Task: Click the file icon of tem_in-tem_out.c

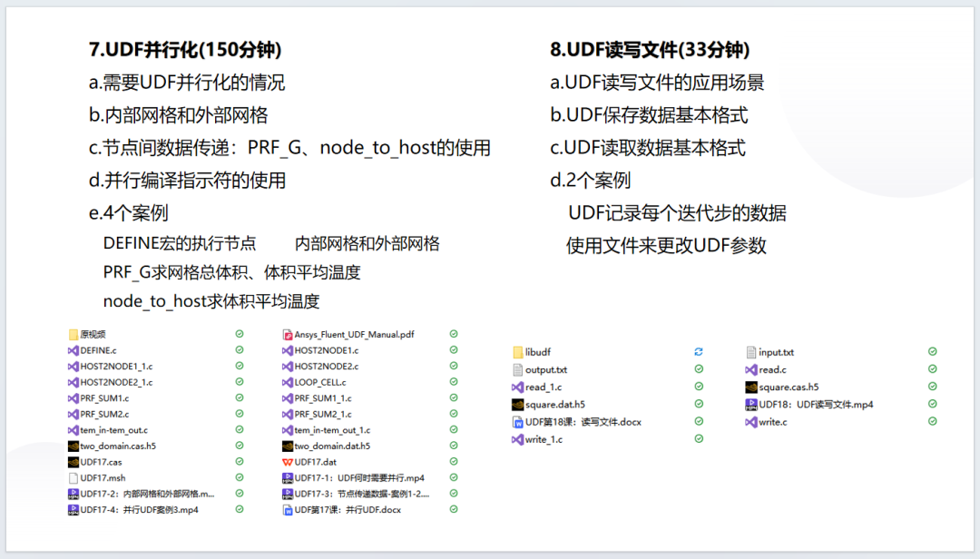Action: [73, 430]
